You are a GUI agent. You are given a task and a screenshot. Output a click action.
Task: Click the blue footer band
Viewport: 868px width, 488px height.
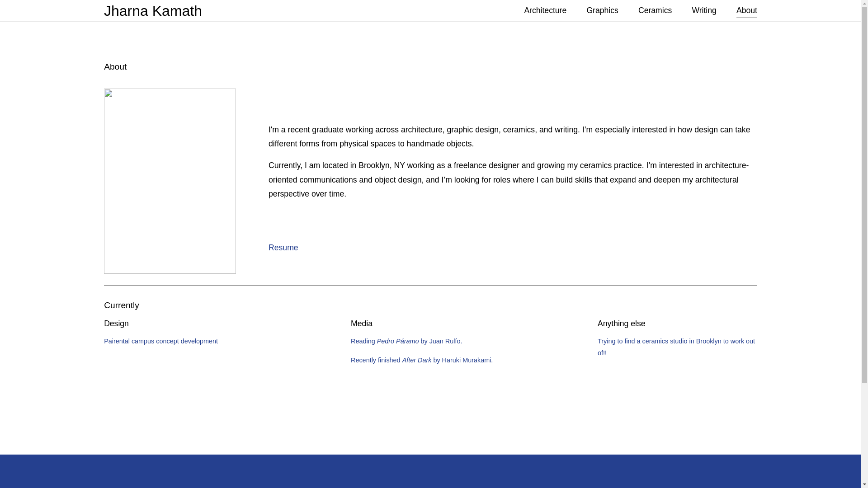click(429, 471)
